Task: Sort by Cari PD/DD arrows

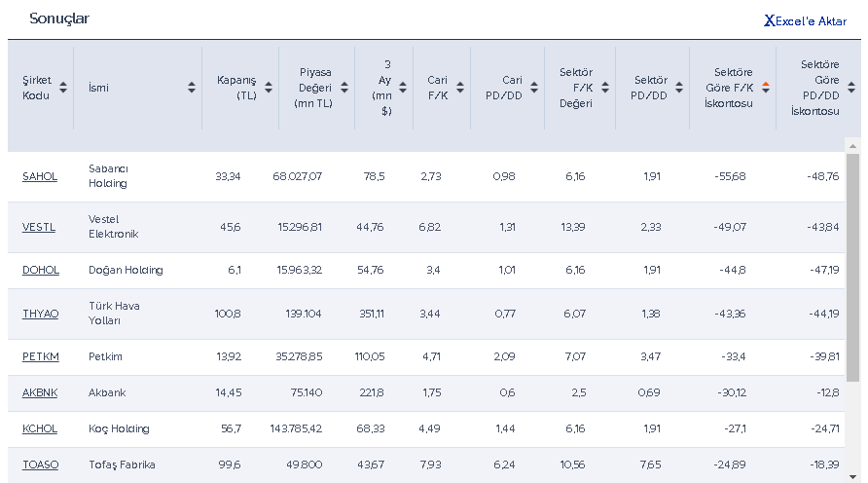Action: pos(533,88)
